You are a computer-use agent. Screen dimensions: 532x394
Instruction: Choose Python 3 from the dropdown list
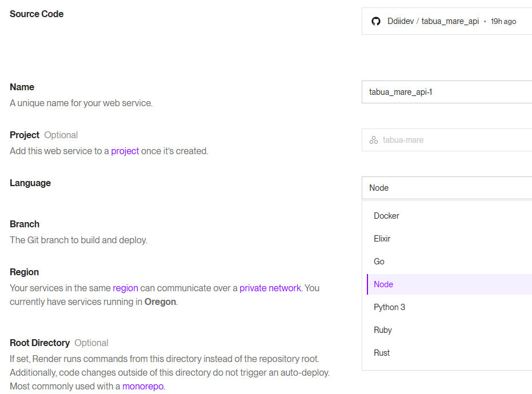390,307
